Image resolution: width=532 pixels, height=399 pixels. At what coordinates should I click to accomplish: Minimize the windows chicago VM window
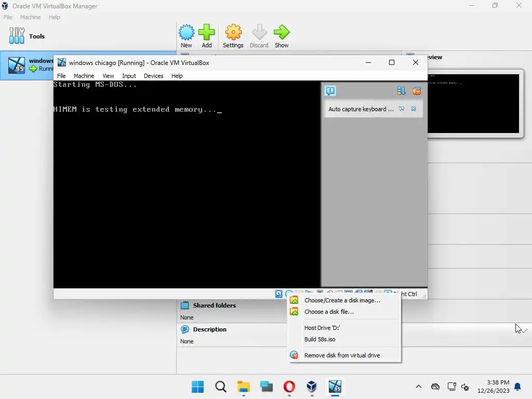click(368, 62)
